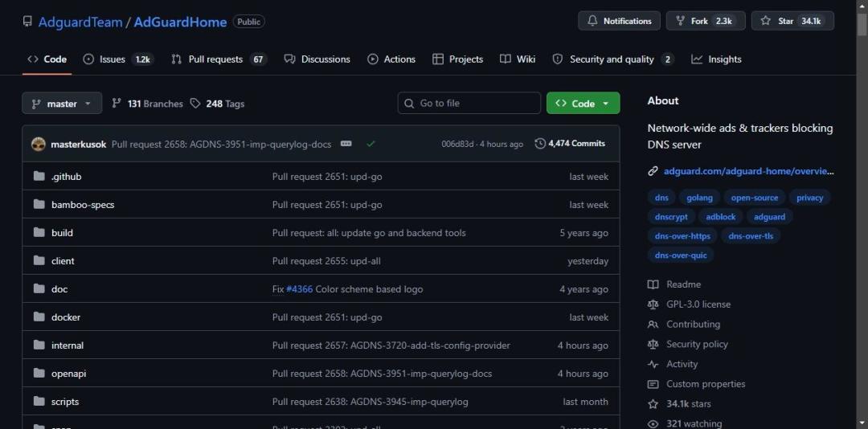Open the Projects tab
This screenshot has width=868, height=429.
pos(458,59)
